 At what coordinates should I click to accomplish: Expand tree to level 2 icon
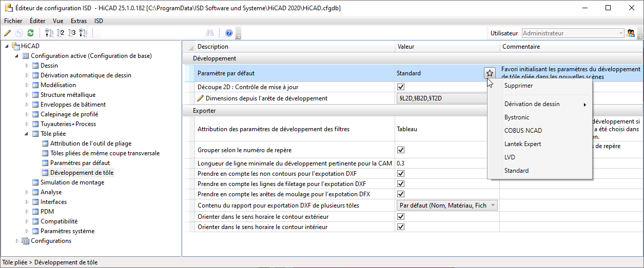(61, 33)
